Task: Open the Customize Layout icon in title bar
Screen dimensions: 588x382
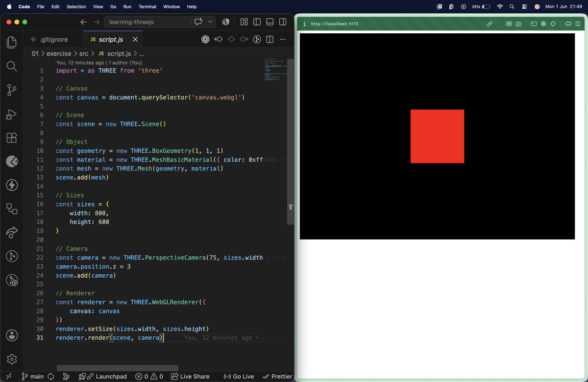Action: click(244, 22)
